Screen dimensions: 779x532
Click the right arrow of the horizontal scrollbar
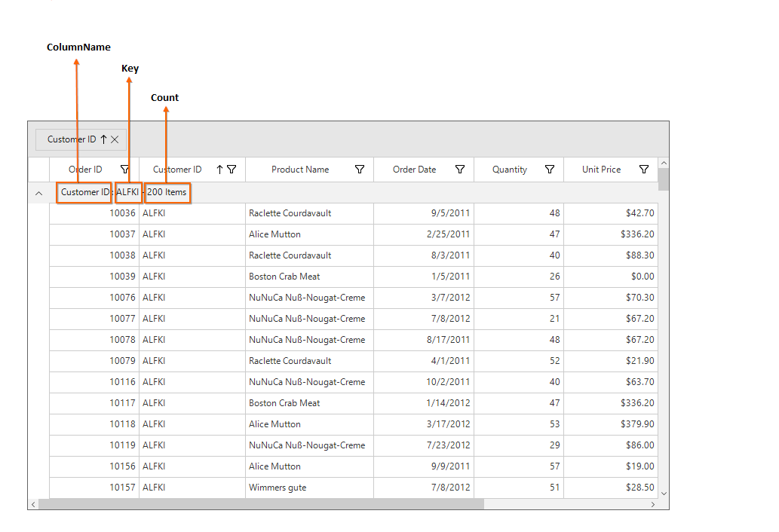pyautogui.click(x=653, y=504)
